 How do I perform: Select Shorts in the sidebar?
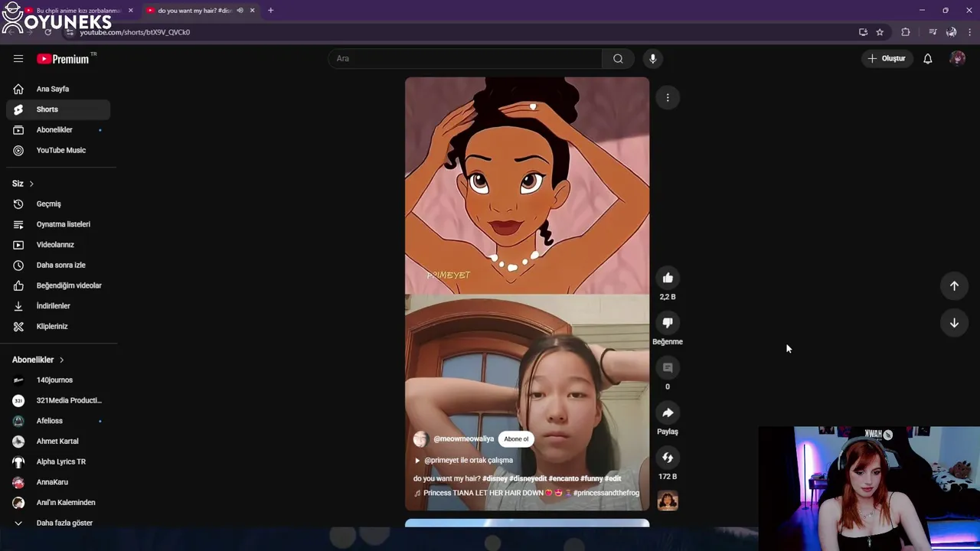click(x=58, y=109)
